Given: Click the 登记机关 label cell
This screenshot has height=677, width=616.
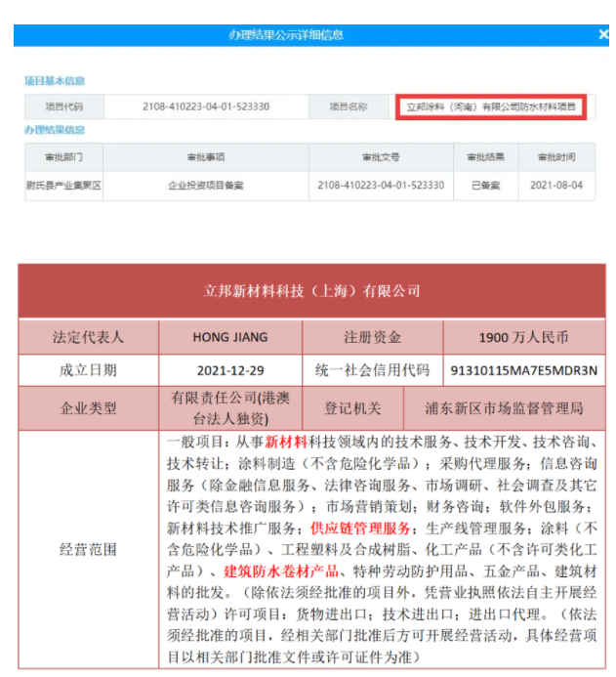Looking at the screenshot, I should click(352, 408).
